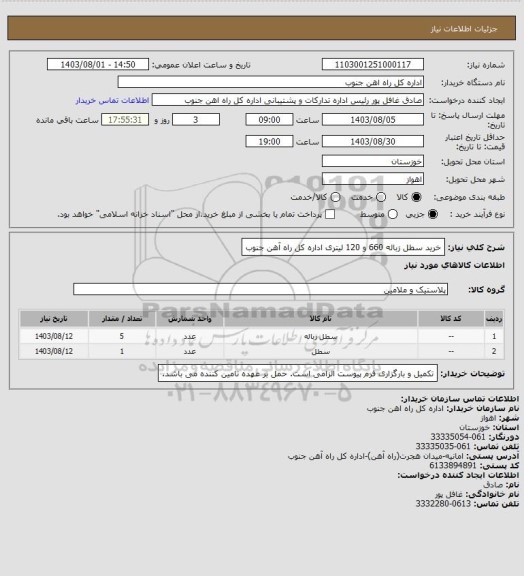The height and width of the screenshot is (576, 524).
Task: Click quantity 1 in the second row
Action: point(122,352)
